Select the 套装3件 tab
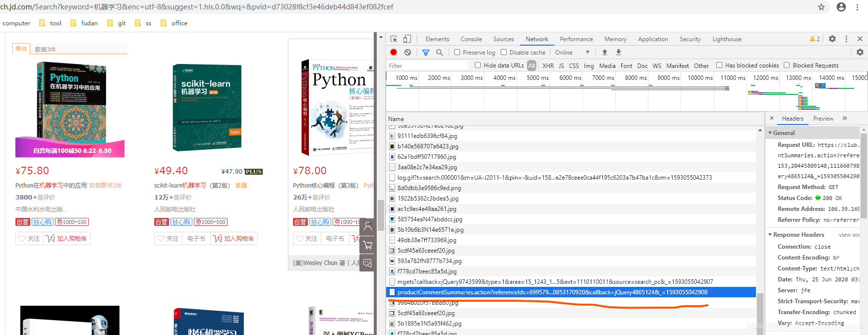 tap(45, 49)
